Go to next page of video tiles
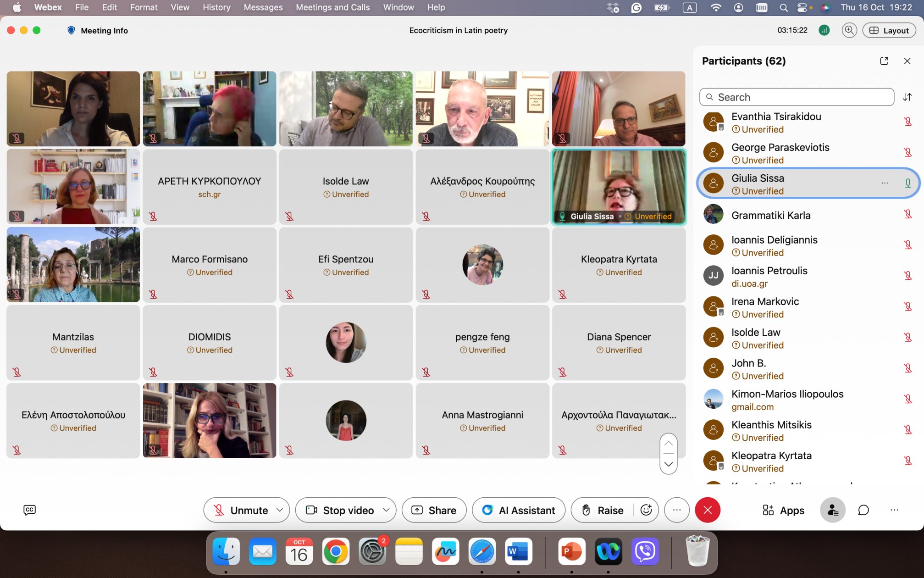This screenshot has height=578, width=924. 669,464
